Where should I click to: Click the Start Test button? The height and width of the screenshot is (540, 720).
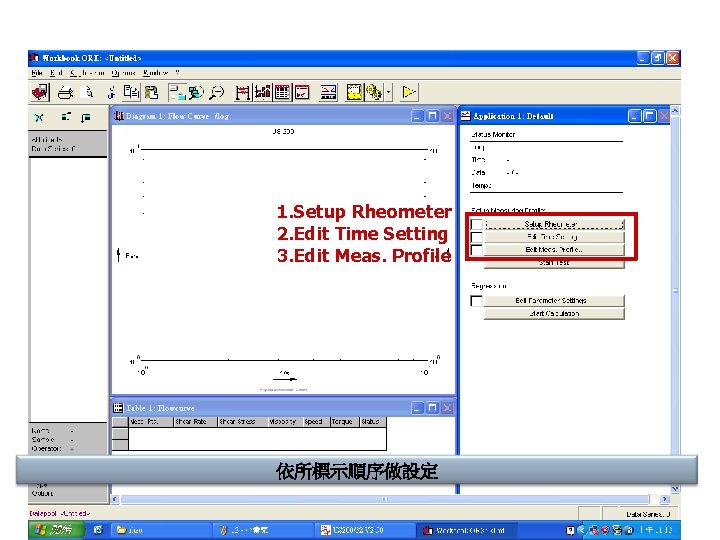point(554,263)
